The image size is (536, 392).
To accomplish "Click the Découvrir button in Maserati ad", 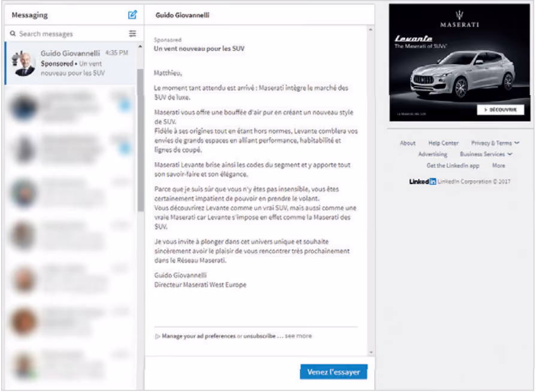I will [x=501, y=110].
